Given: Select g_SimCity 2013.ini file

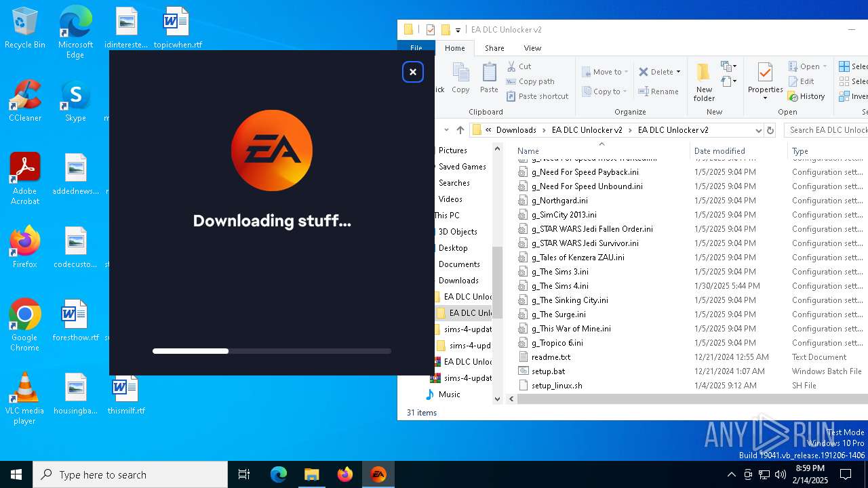Looking at the screenshot, I should [564, 215].
